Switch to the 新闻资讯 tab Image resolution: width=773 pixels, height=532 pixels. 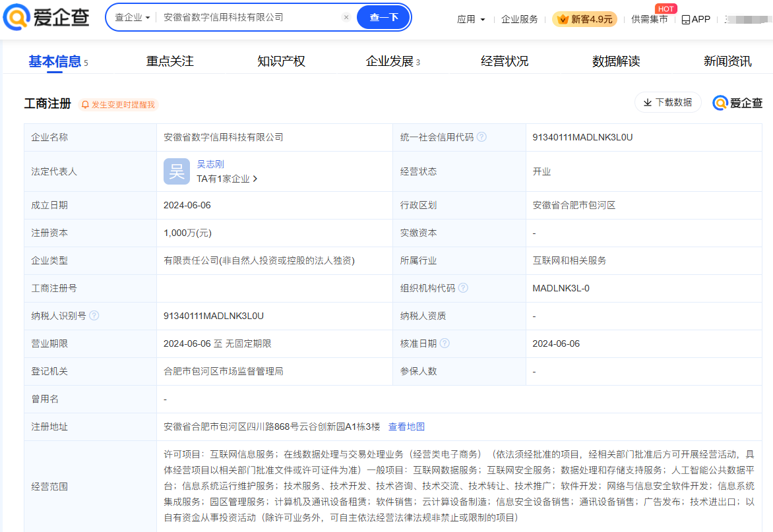pyautogui.click(x=727, y=61)
